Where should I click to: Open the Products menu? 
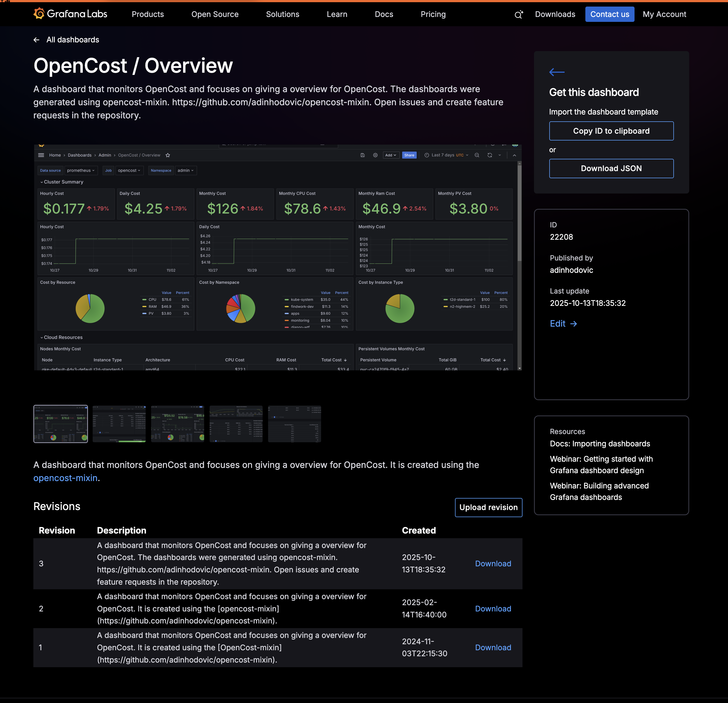[x=148, y=14]
